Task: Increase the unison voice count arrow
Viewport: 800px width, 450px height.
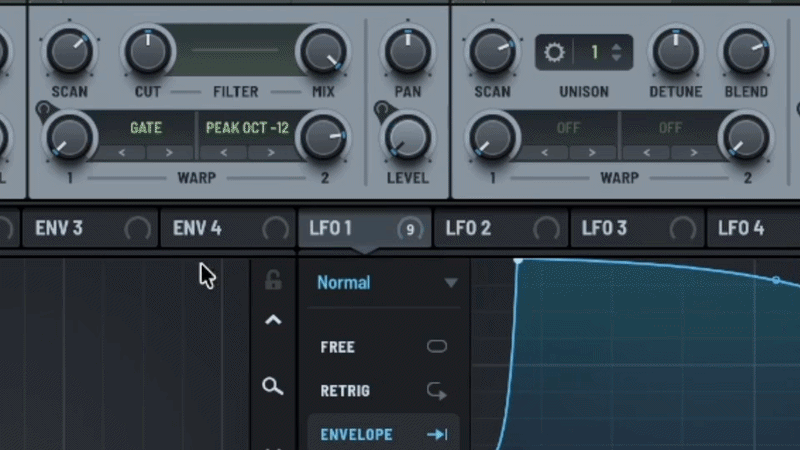Action: click(617, 47)
